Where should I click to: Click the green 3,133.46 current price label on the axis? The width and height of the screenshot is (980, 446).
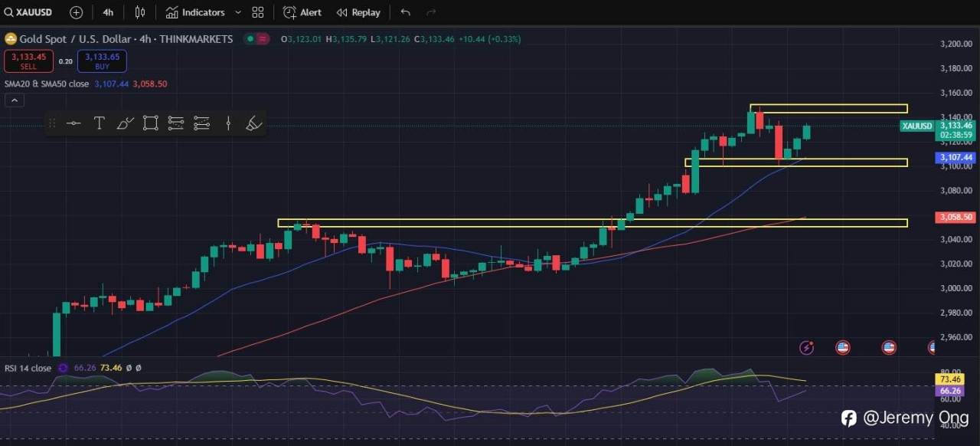click(956, 125)
